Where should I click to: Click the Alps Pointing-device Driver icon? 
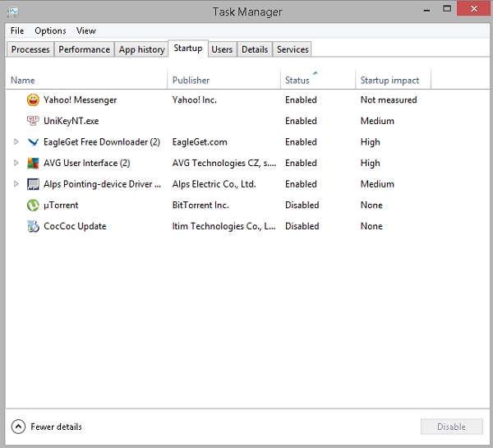[33, 184]
